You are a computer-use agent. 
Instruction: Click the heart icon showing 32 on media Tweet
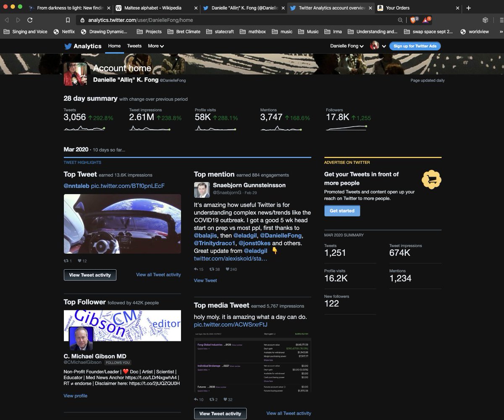point(225,399)
